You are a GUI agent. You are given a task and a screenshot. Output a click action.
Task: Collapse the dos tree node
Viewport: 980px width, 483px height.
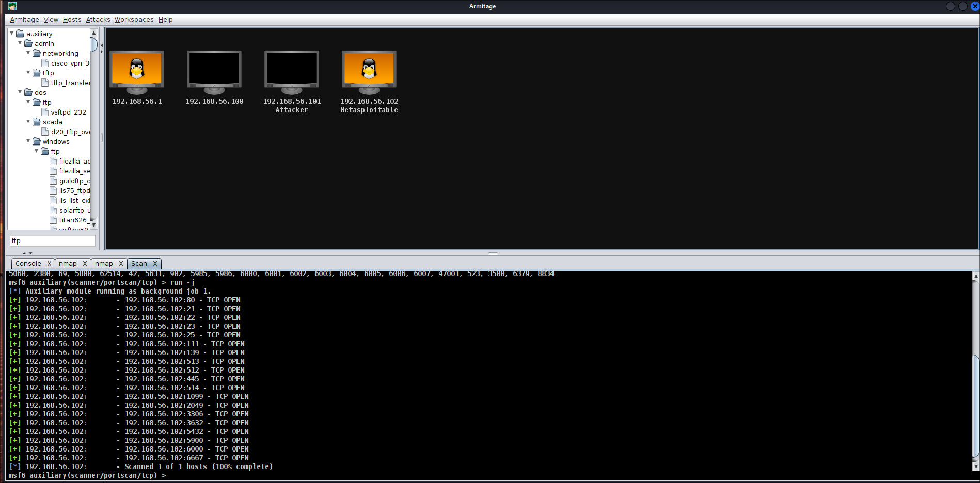point(20,92)
